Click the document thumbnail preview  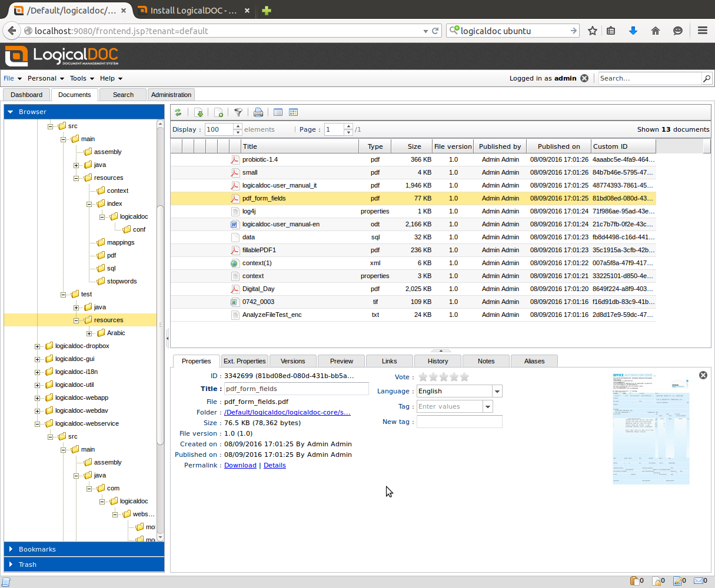click(x=650, y=429)
